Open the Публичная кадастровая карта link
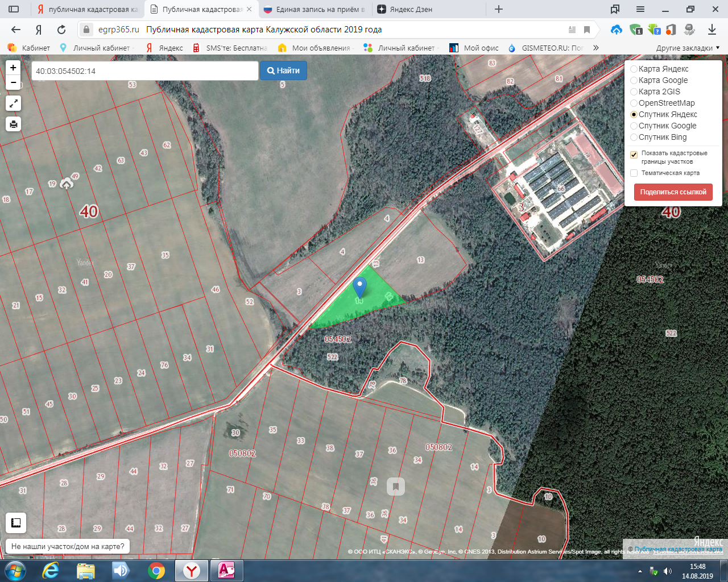728x582 pixels. [x=678, y=549]
